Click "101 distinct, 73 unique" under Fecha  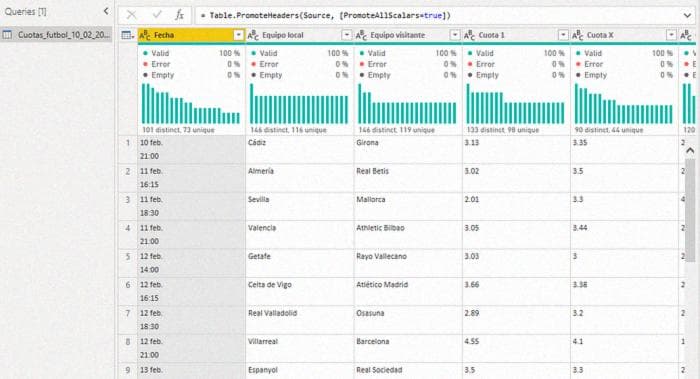click(178, 130)
